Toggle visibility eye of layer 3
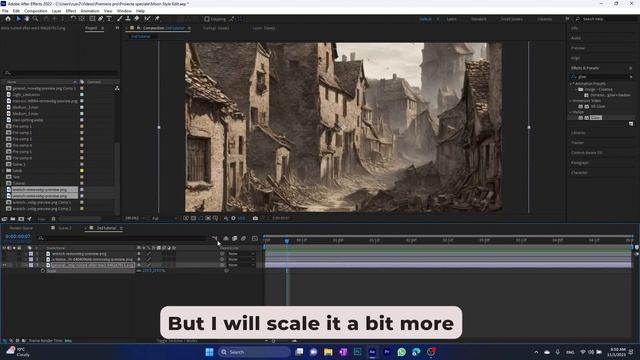The width and height of the screenshot is (640, 360). (4, 265)
